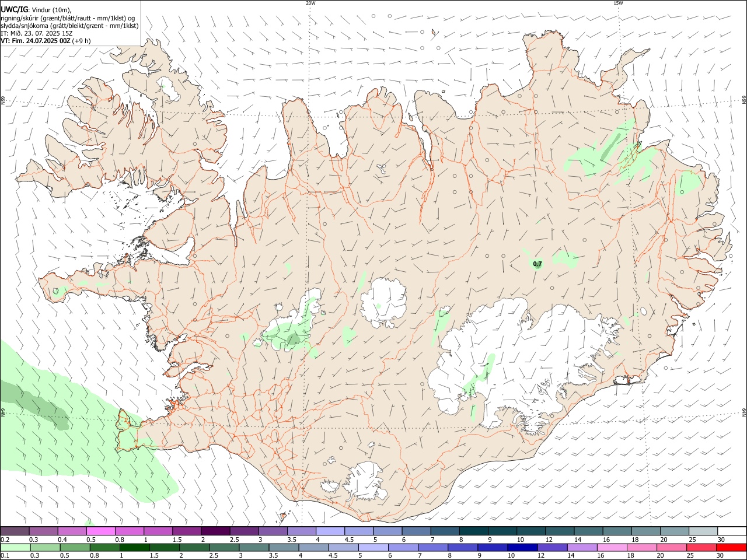Select the bright red 30 swatch in the lower row
The image size is (747, 560).
point(732,547)
